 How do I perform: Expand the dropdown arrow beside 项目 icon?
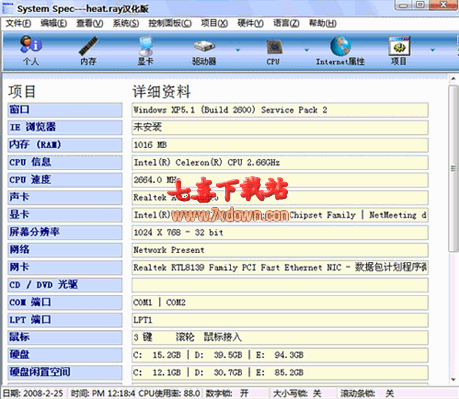click(x=433, y=50)
